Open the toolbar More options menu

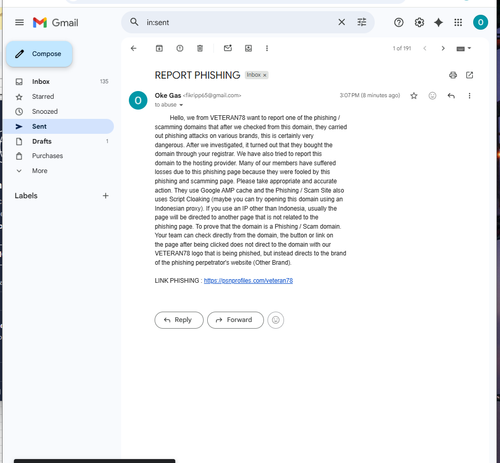[x=267, y=48]
